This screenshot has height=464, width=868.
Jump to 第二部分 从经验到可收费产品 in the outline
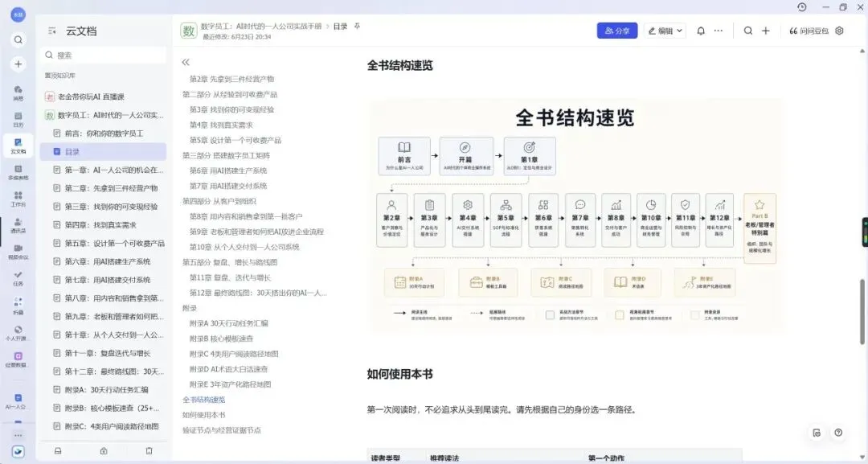(x=230, y=94)
